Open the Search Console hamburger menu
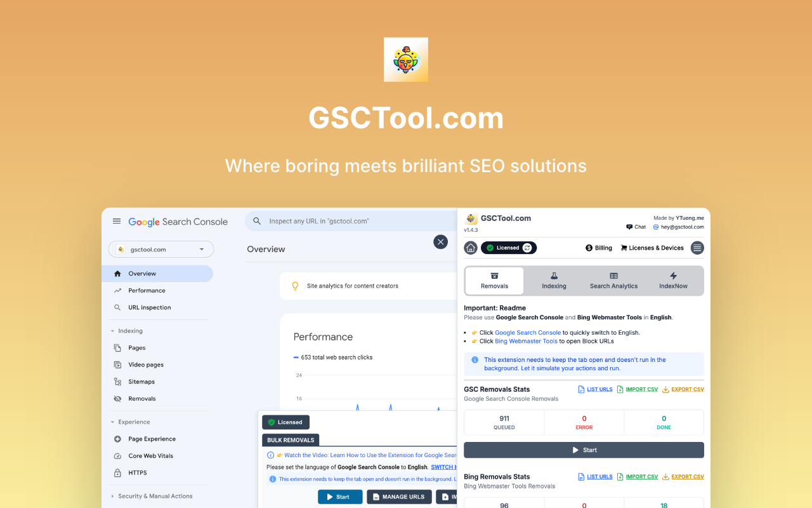This screenshot has height=508, width=812. (x=117, y=221)
